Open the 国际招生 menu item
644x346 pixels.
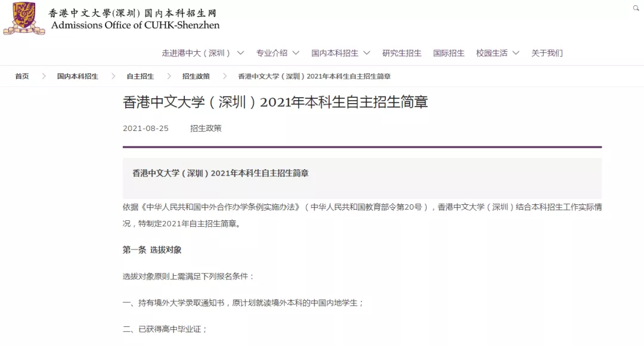[x=448, y=53]
